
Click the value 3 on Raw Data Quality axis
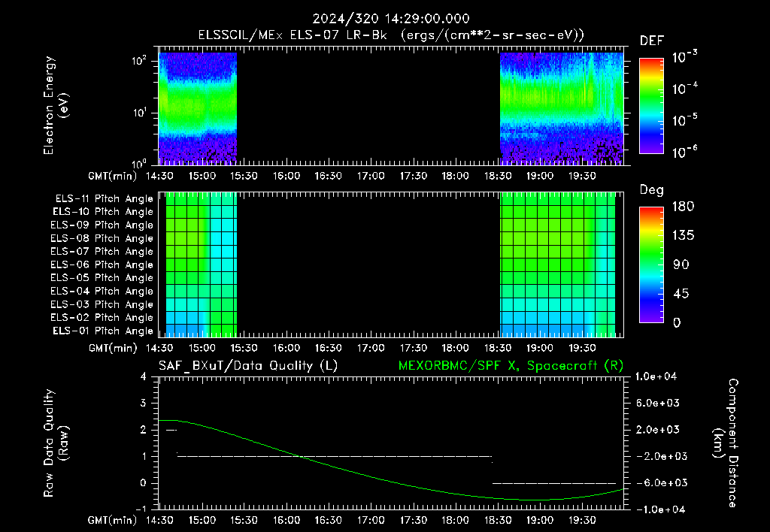point(144,403)
